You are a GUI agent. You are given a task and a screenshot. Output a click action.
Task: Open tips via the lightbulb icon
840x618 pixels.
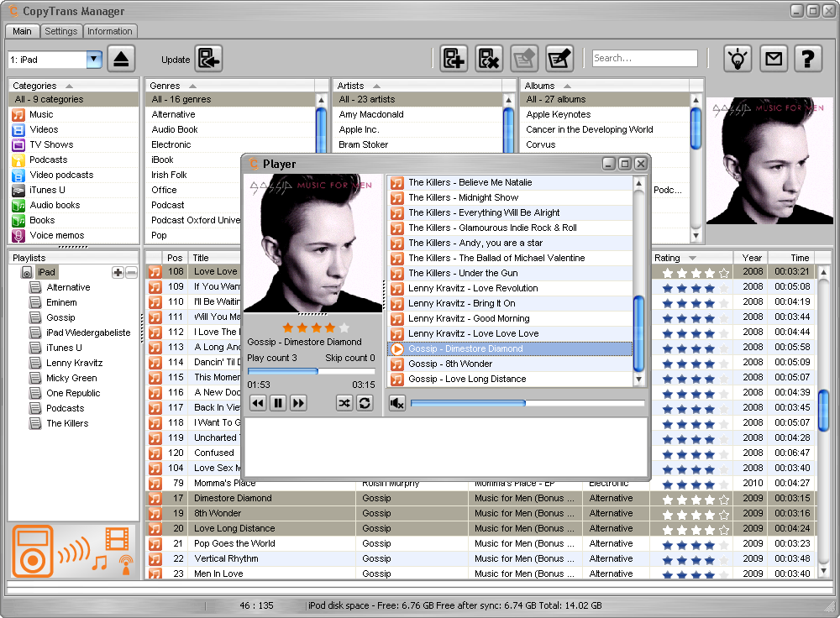[738, 59]
